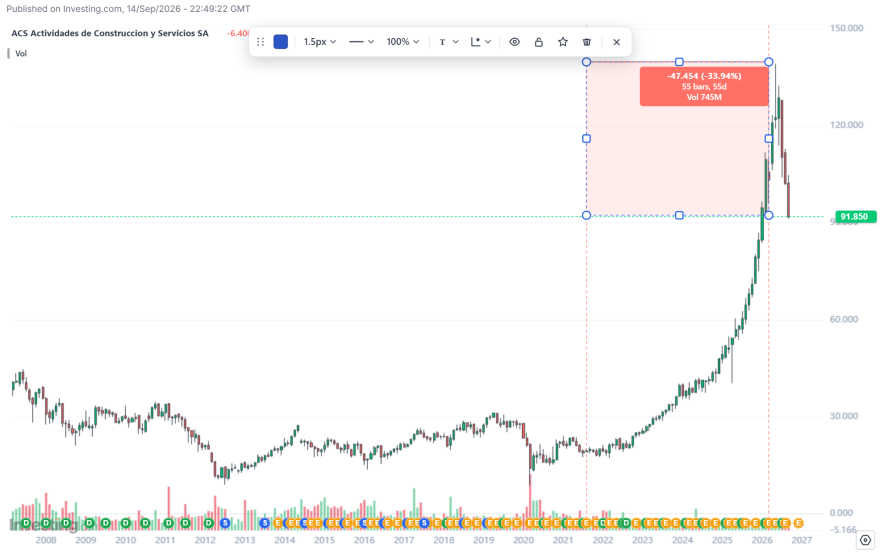
Task: Click the 2026 year label on time axis
Action: [762, 540]
